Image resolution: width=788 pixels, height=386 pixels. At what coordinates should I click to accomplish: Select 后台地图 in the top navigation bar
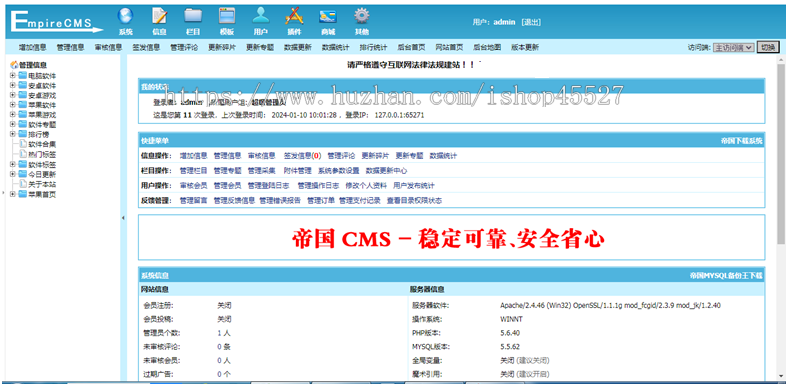click(x=487, y=47)
